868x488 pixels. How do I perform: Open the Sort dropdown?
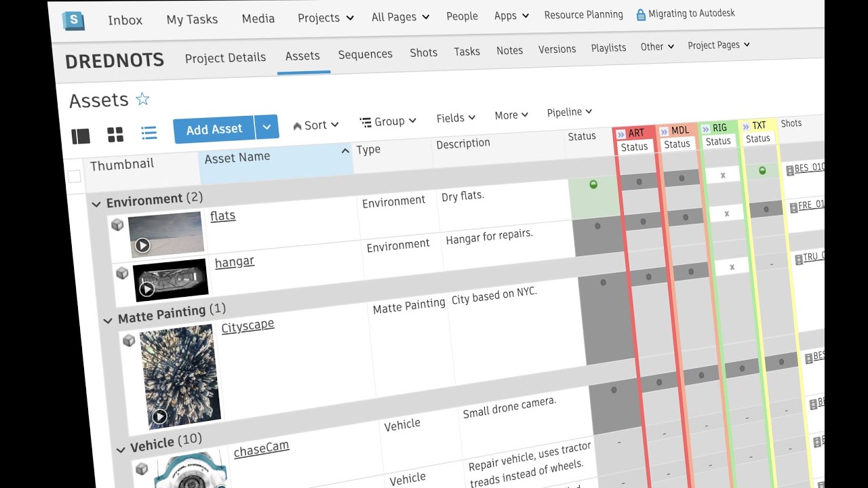[x=315, y=125]
